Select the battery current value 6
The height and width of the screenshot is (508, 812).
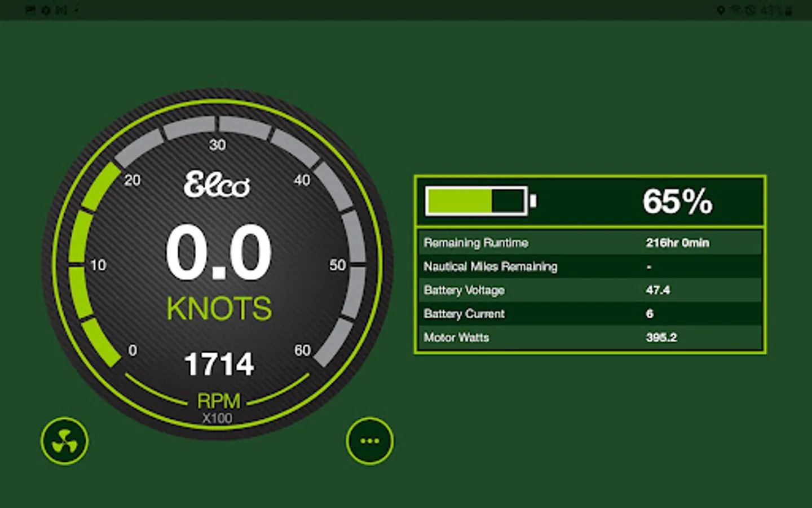(x=650, y=314)
